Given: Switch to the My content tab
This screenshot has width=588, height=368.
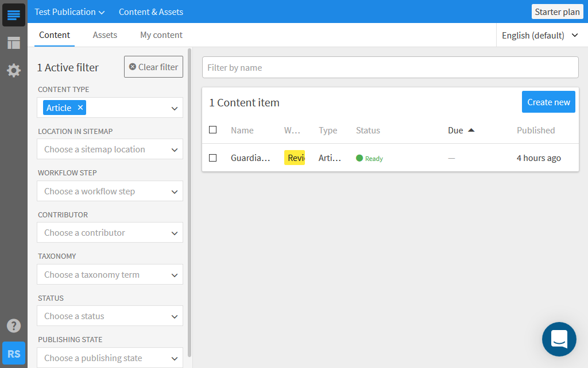Looking at the screenshot, I should coord(161,35).
